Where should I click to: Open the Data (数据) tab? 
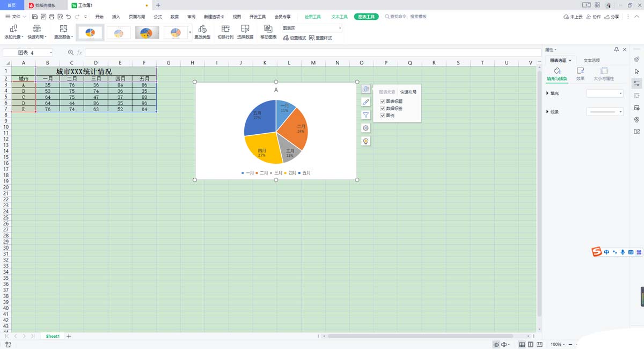pyautogui.click(x=174, y=17)
